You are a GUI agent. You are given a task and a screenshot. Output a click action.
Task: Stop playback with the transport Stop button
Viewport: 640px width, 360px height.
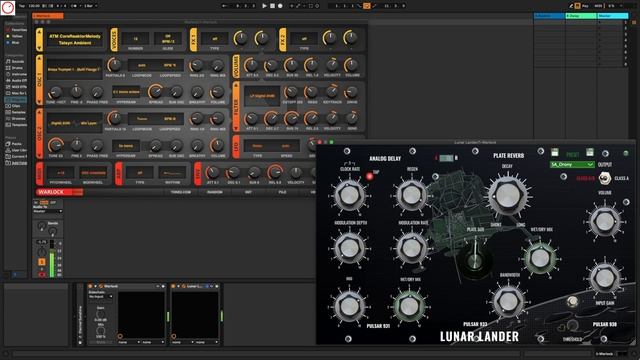click(272, 6)
